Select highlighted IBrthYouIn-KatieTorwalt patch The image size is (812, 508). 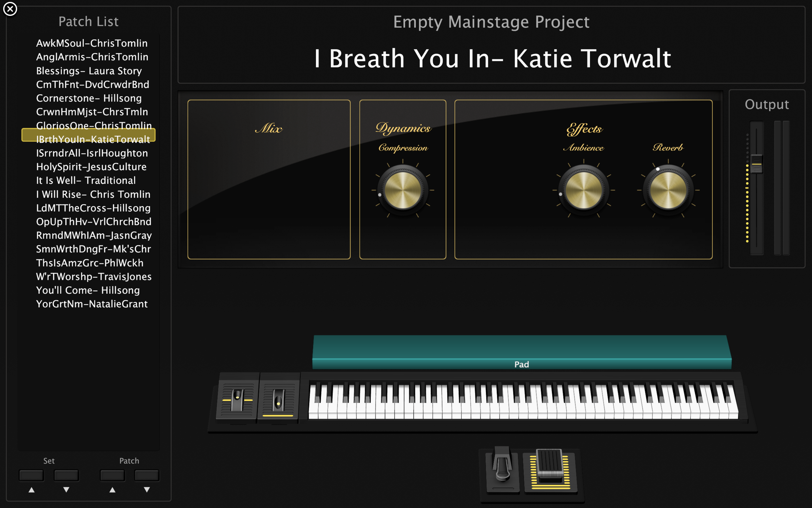point(89,135)
